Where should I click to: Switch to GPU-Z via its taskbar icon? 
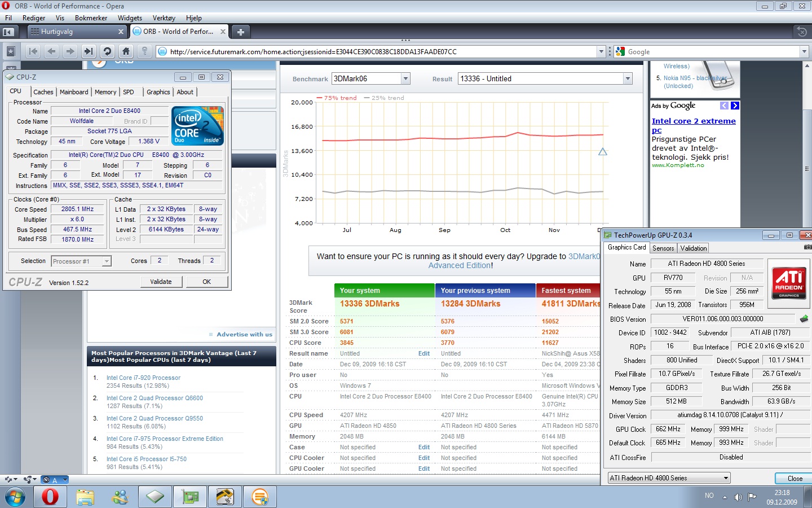pos(190,497)
